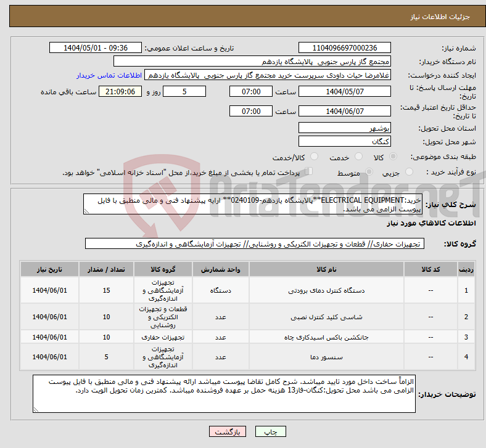Click the resize handle of description text area
This screenshot has width=486, height=448.
pos(86,211)
